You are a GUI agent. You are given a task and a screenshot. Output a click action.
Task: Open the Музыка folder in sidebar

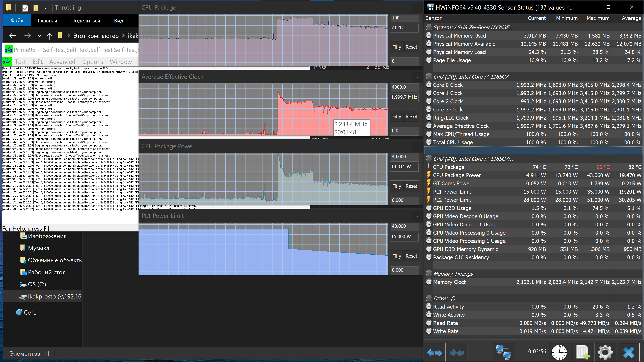[35, 248]
